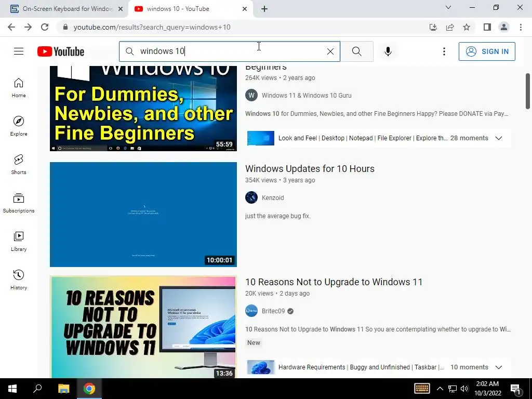Install app icon in address bar
The image size is (532, 399).
[x=433, y=27]
